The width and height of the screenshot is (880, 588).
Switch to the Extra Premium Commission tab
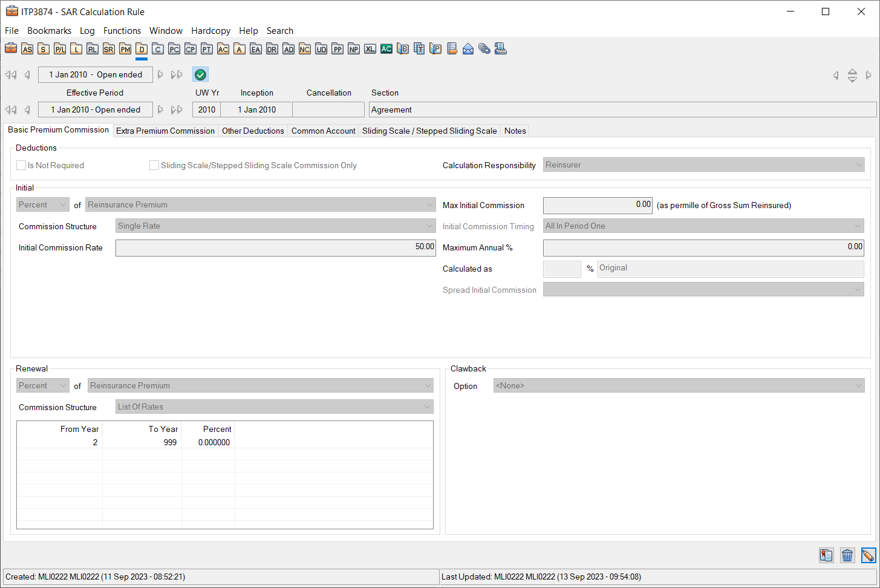[x=165, y=131]
